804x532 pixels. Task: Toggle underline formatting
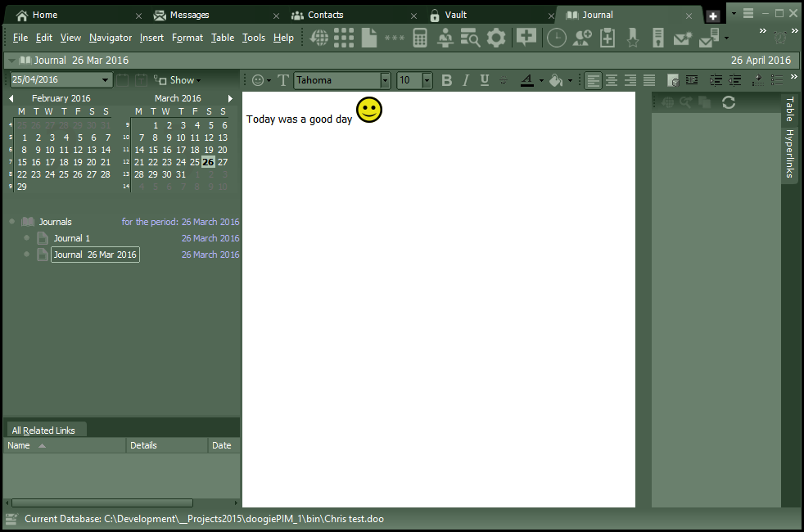(x=485, y=80)
